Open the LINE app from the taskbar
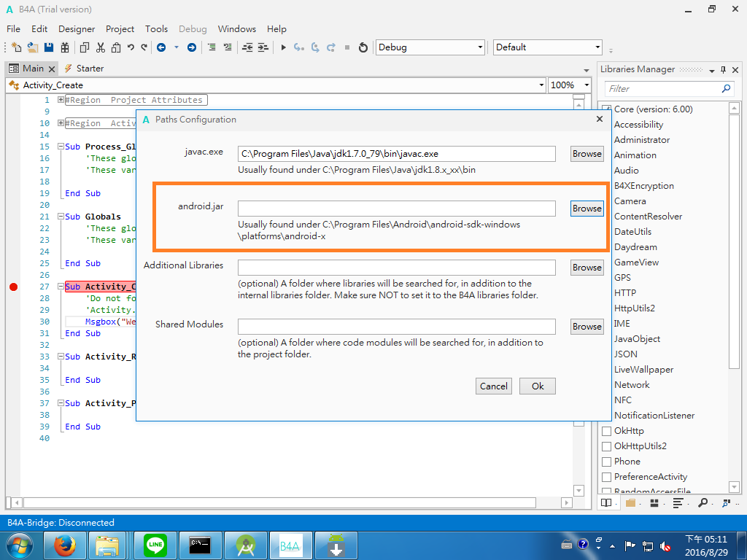Viewport: 747px width, 560px height. 155,545
